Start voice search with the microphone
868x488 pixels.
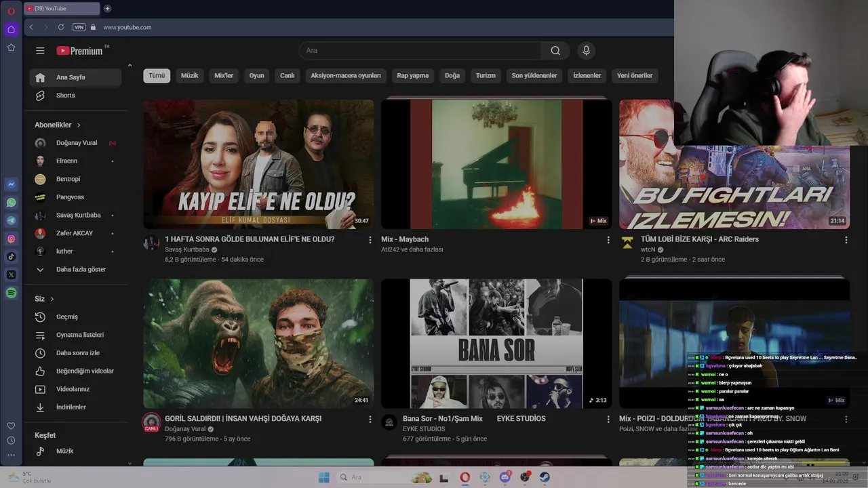587,50
